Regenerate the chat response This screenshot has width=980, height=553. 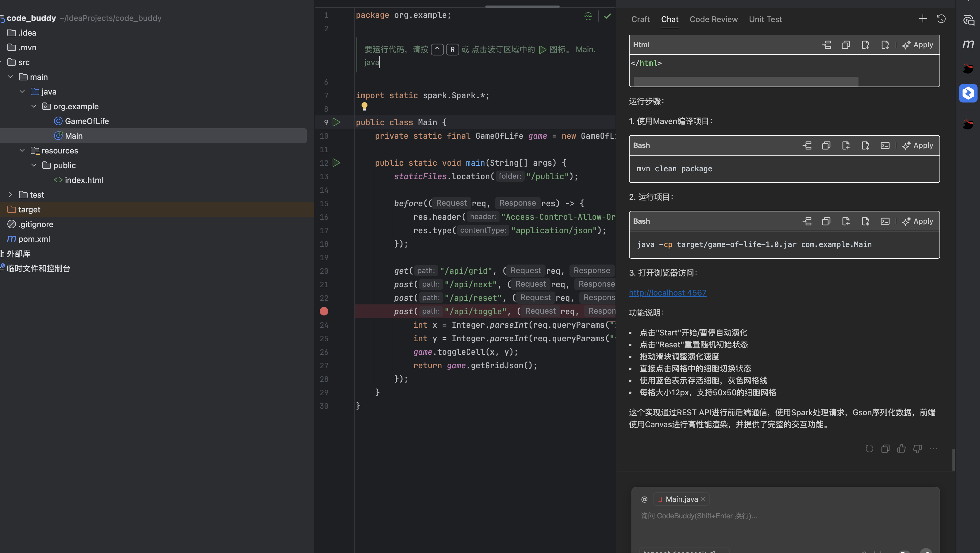tap(869, 449)
